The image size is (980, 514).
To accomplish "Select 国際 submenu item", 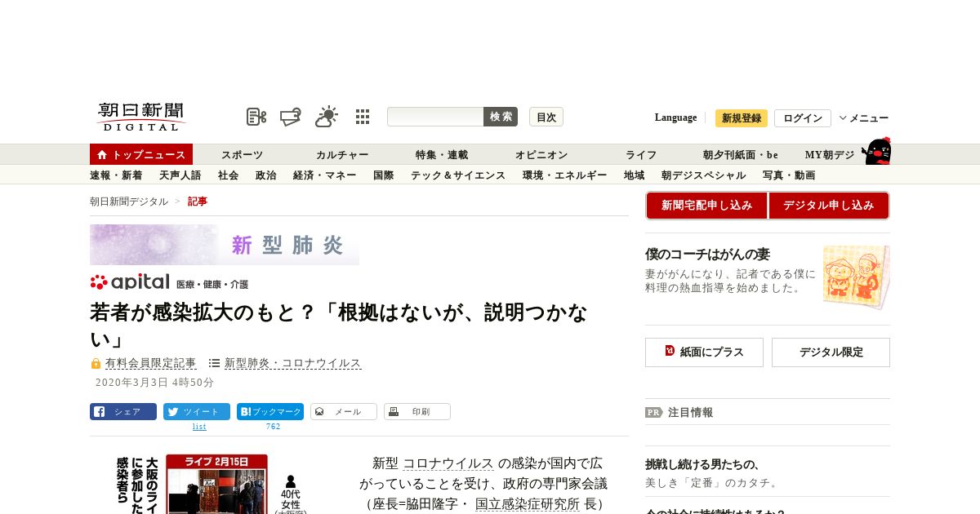I will click(383, 175).
